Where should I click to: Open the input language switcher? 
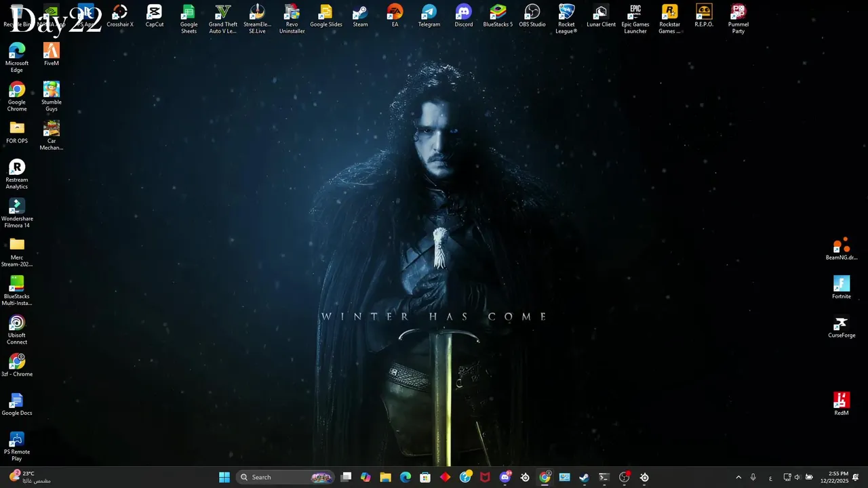[x=770, y=477]
